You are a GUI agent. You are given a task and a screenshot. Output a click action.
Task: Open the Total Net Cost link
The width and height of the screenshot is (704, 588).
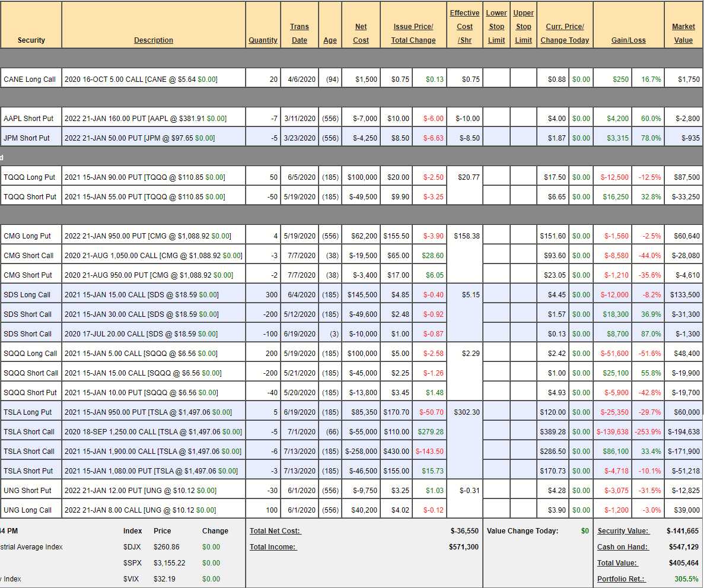click(x=275, y=531)
